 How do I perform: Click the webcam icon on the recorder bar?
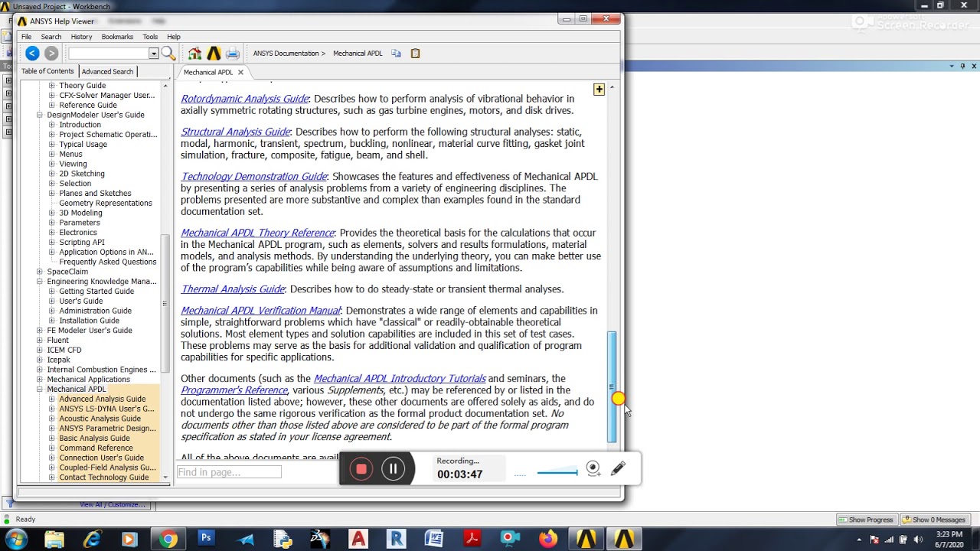[x=593, y=469]
